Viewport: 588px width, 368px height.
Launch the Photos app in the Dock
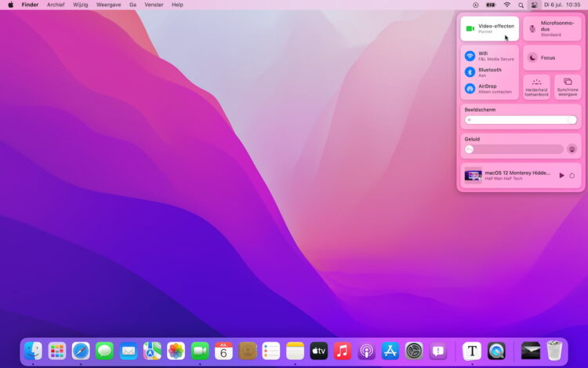[x=176, y=351]
